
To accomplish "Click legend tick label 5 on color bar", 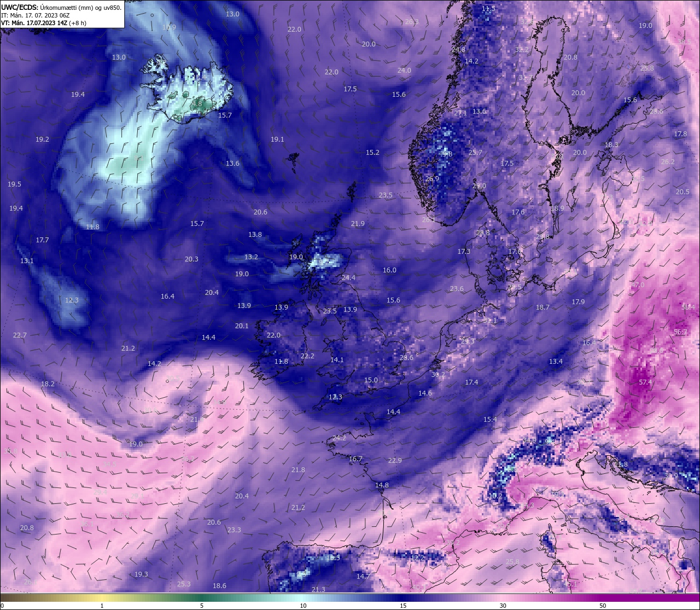I will pyautogui.click(x=202, y=606).
